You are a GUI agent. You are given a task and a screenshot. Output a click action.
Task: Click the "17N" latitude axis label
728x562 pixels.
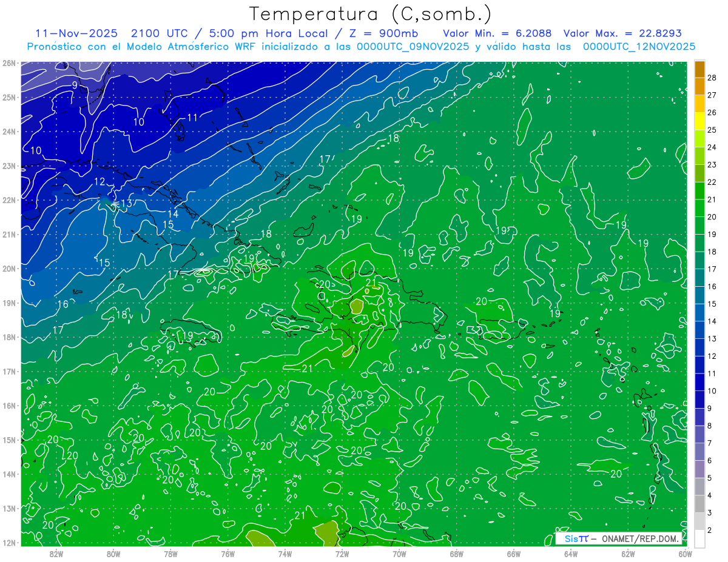(8, 371)
